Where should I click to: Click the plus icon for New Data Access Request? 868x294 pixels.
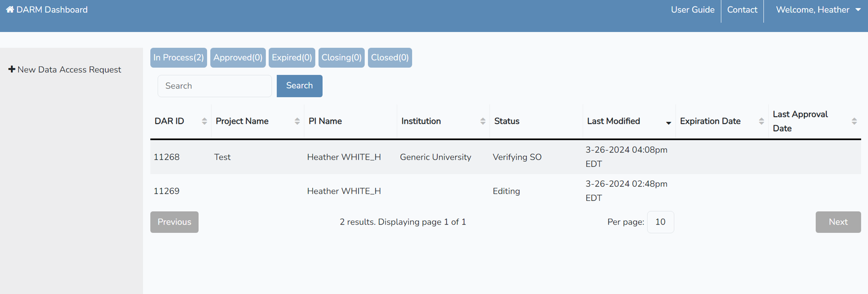click(12, 69)
